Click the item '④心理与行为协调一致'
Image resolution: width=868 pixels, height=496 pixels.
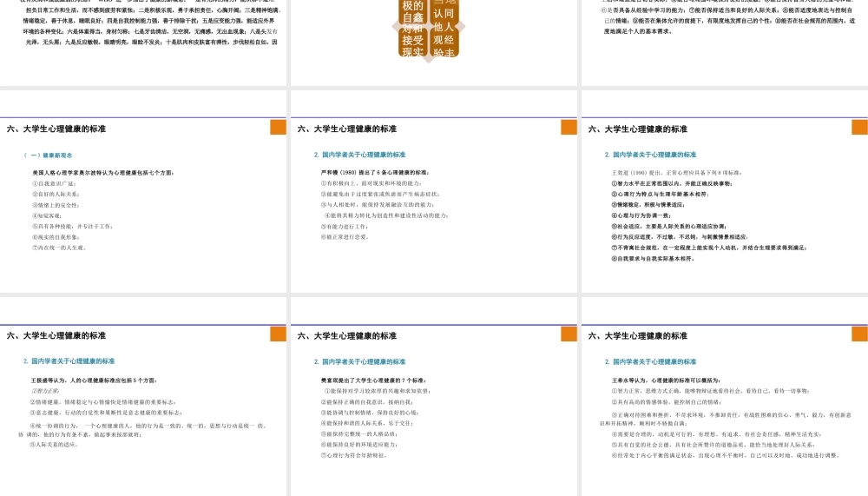tap(641, 215)
